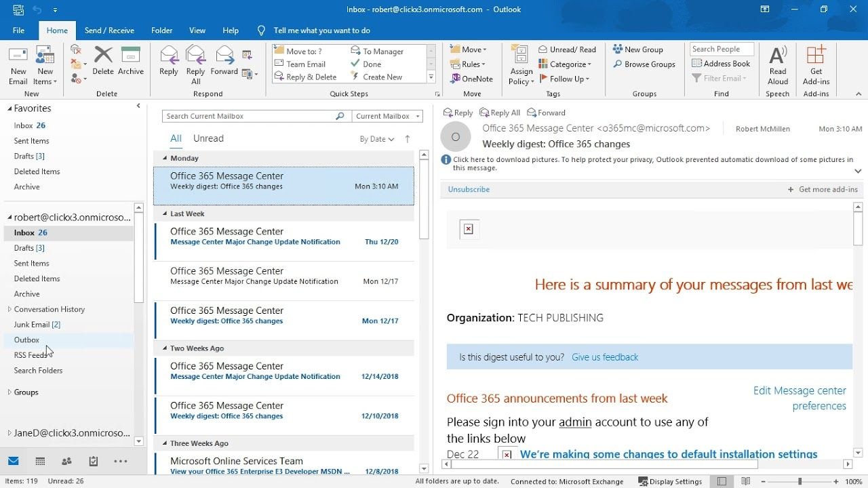Toggle Unread/Read status of message

[x=567, y=49]
